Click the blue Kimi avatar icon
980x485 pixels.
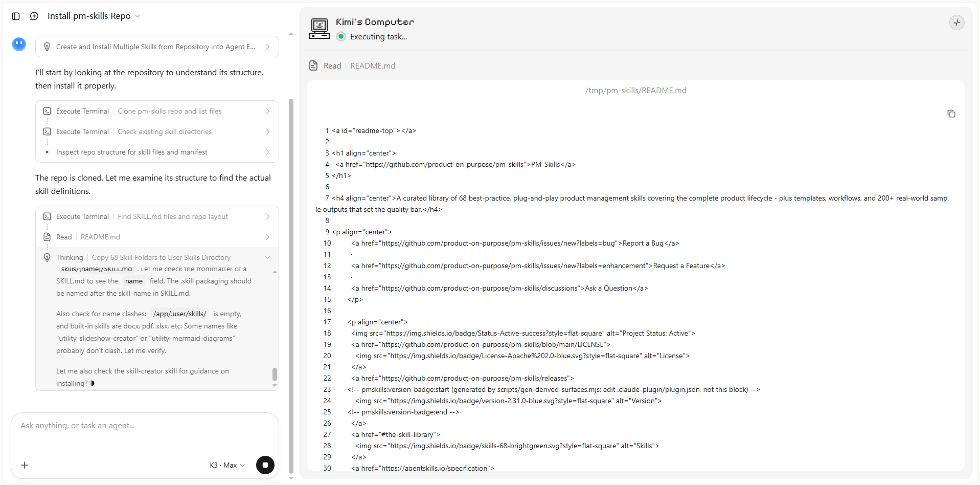19,45
